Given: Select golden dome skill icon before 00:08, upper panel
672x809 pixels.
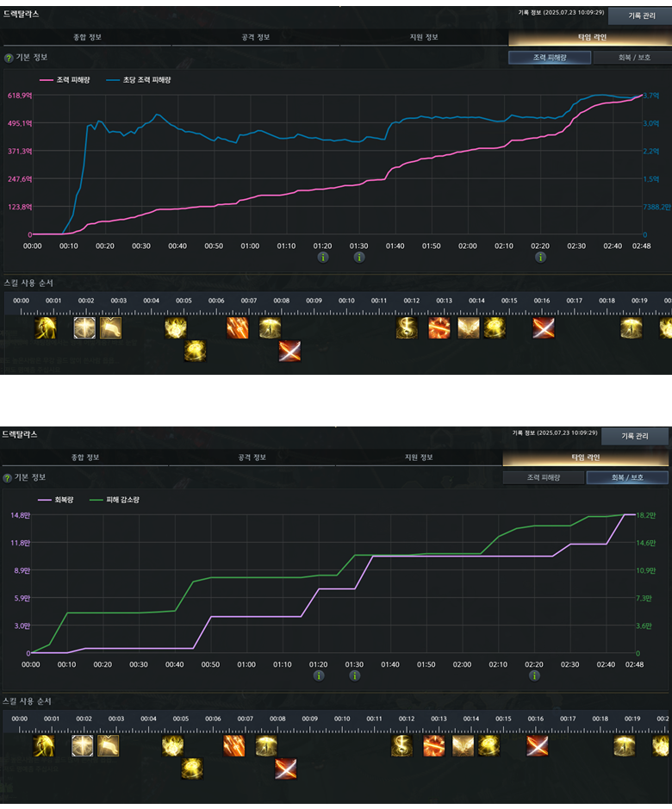Looking at the screenshot, I should coord(270,327).
